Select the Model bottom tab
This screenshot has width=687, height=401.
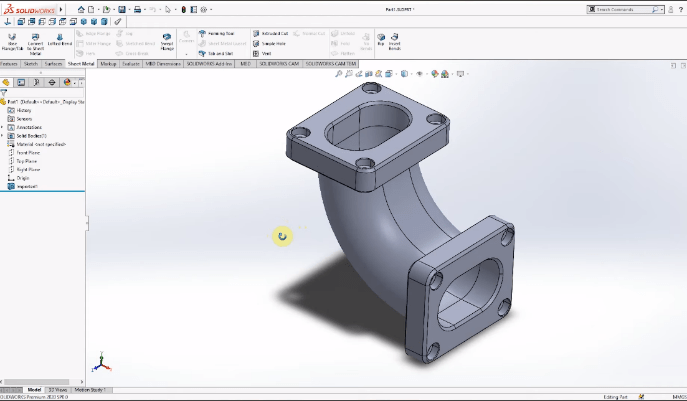pos(34,390)
